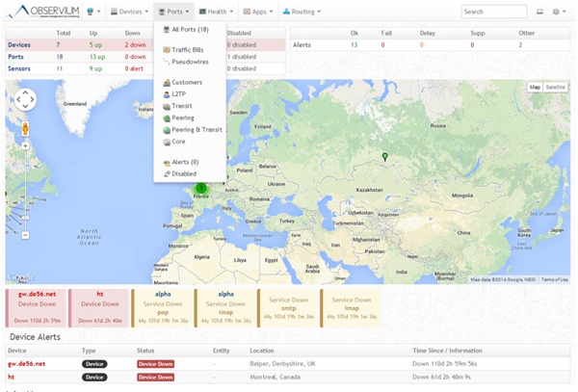The height and width of the screenshot is (392, 578).
Task: Click the Observium logo
Action: 42,12
